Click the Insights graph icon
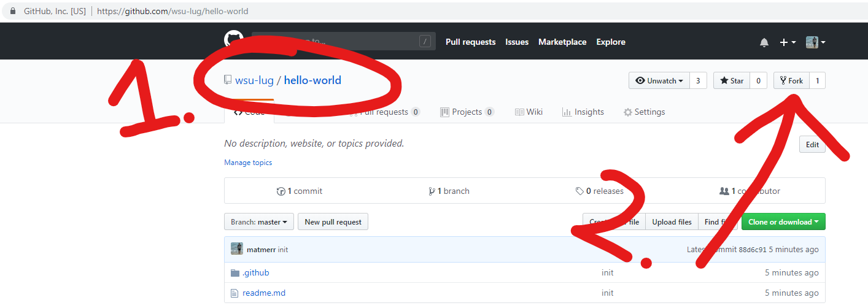 coord(567,112)
